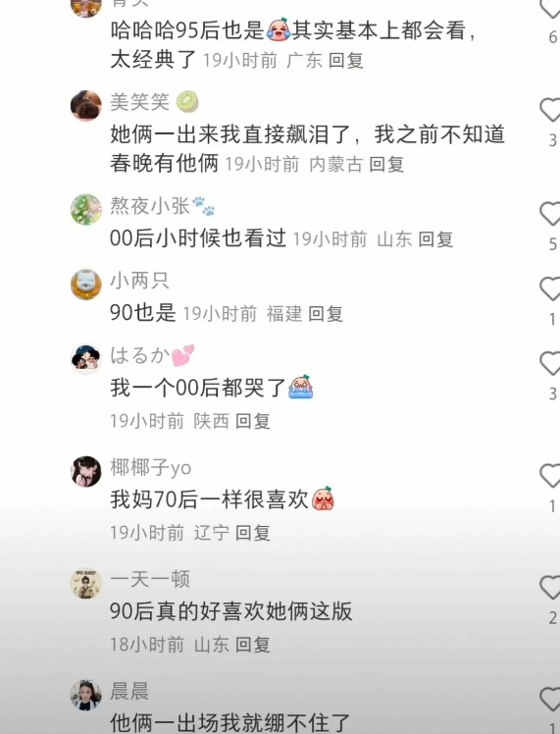Image resolution: width=560 pixels, height=734 pixels.
Task: Open the username 一天一顿
Action: tap(150, 579)
